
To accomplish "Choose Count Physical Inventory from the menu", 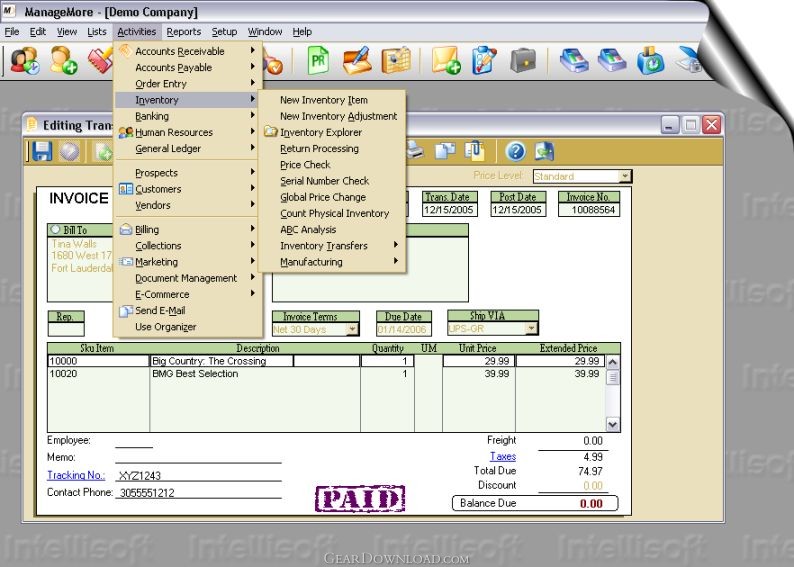I will [x=334, y=214].
